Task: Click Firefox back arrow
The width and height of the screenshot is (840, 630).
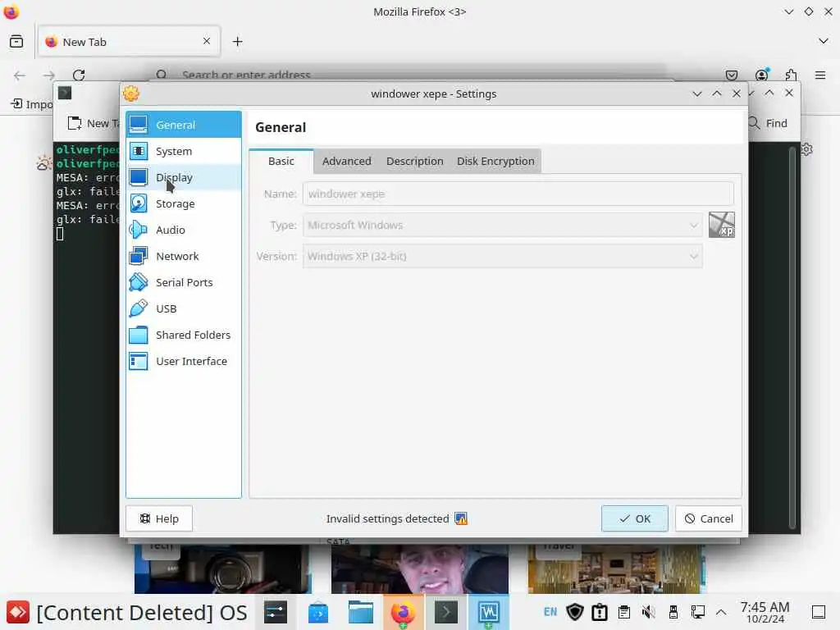Action: (20, 75)
